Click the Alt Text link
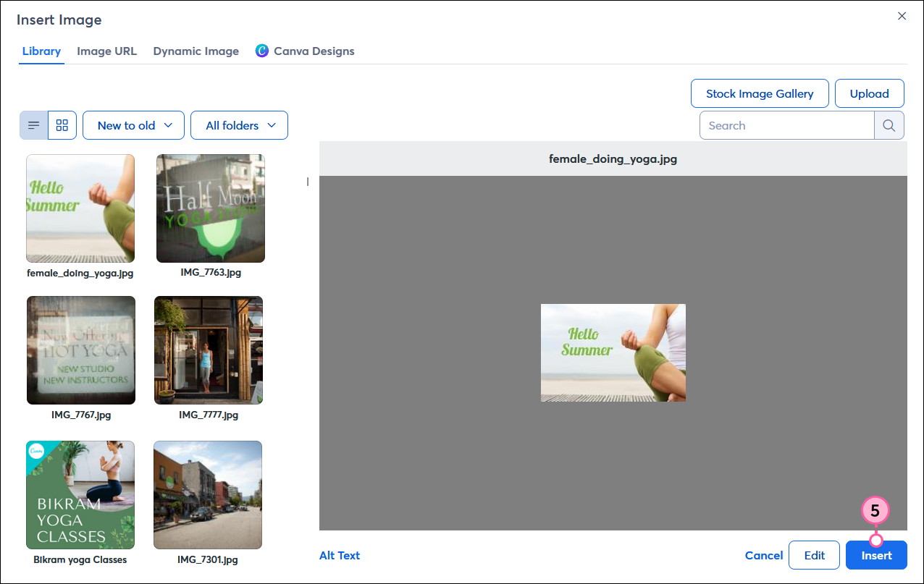The image size is (924, 584). pos(340,556)
